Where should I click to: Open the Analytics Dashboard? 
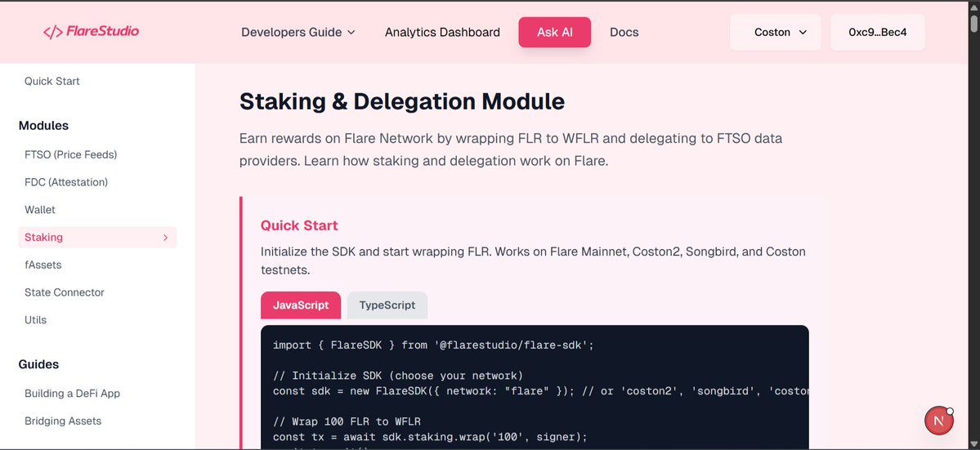[x=442, y=32]
